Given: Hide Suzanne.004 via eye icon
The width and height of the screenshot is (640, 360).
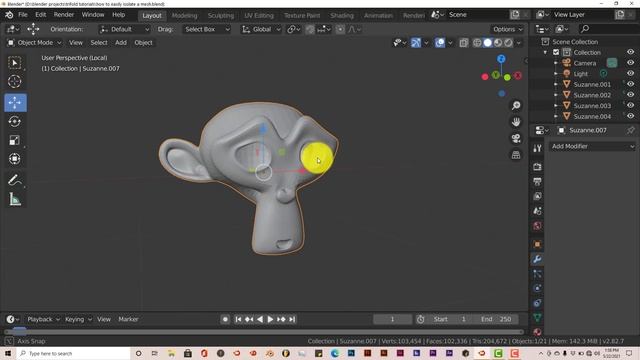Looking at the screenshot, I should pos(631,116).
